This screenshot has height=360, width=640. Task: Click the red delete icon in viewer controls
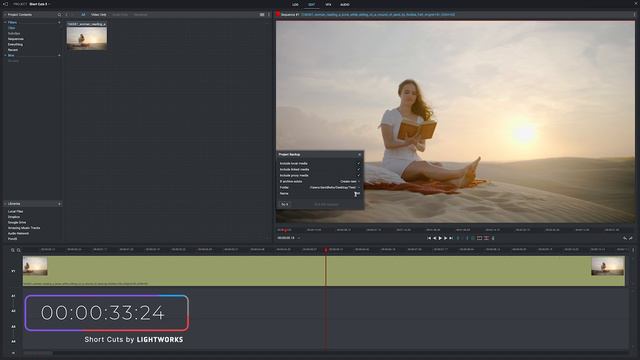pyautogui.click(x=486, y=238)
